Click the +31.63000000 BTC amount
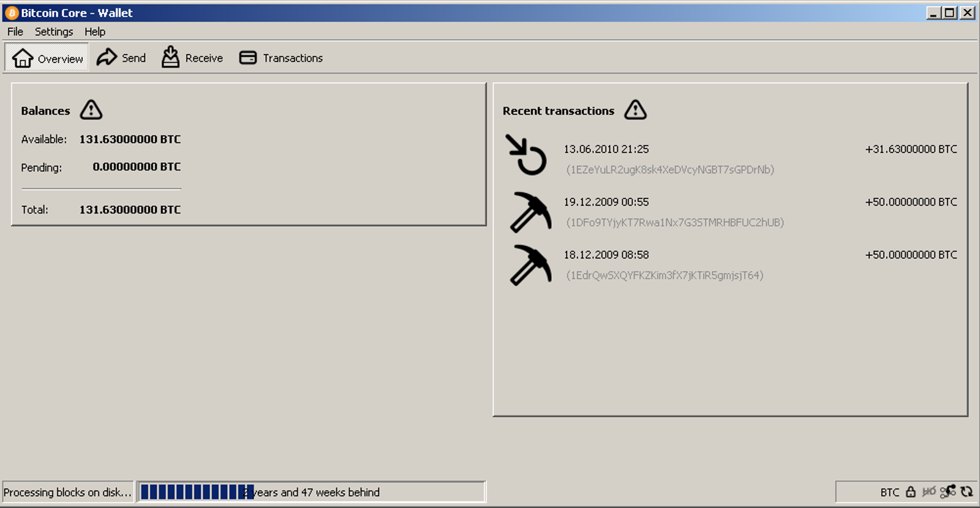The height and width of the screenshot is (508, 980). (911, 149)
